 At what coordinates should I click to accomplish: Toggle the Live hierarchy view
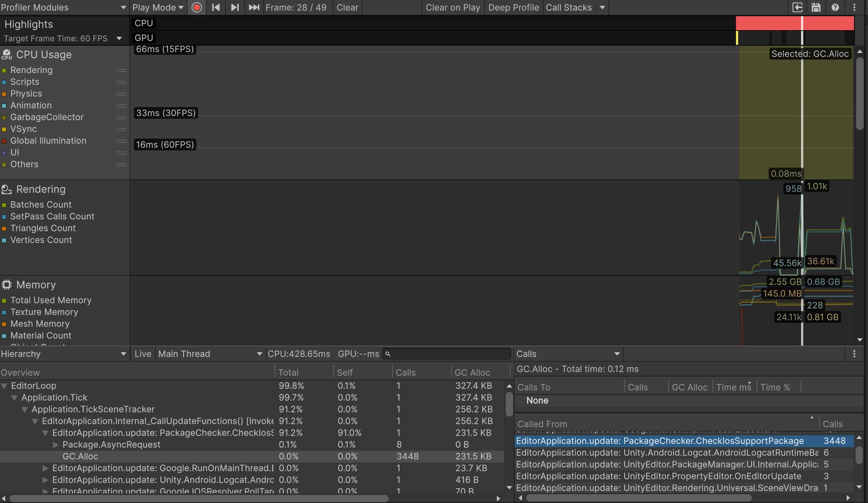pyautogui.click(x=142, y=354)
